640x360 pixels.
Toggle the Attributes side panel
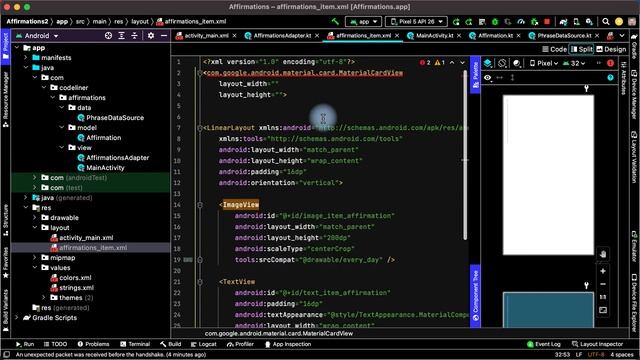coord(624,78)
